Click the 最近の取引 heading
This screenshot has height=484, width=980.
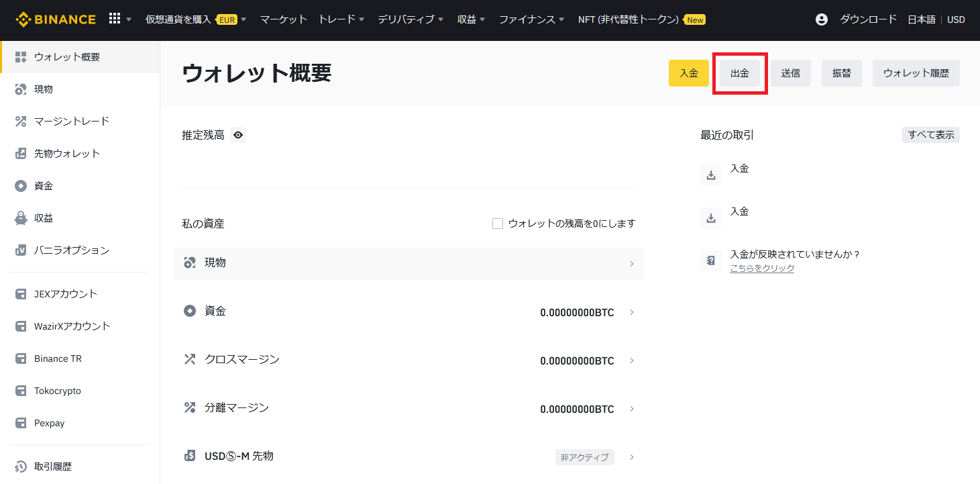727,135
